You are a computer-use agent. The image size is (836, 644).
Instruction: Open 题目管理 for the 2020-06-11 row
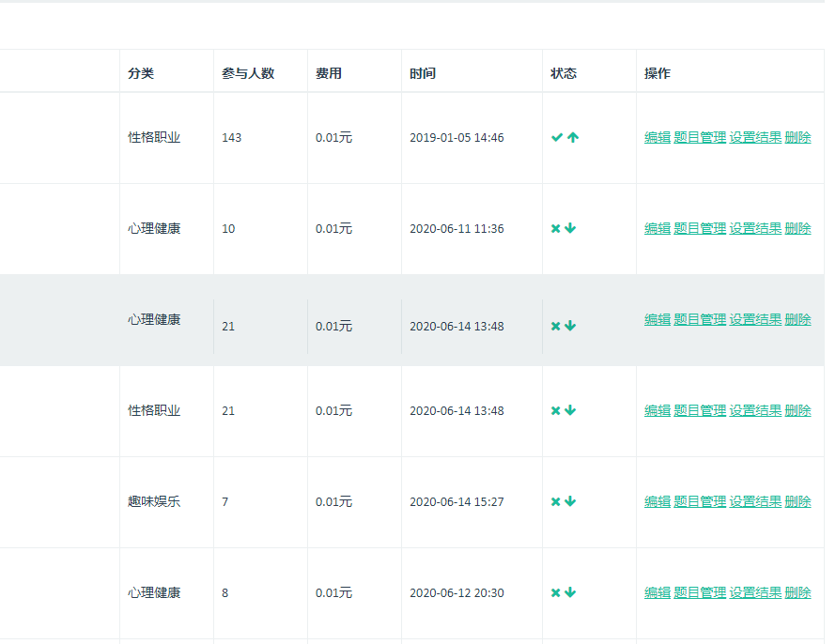point(700,228)
